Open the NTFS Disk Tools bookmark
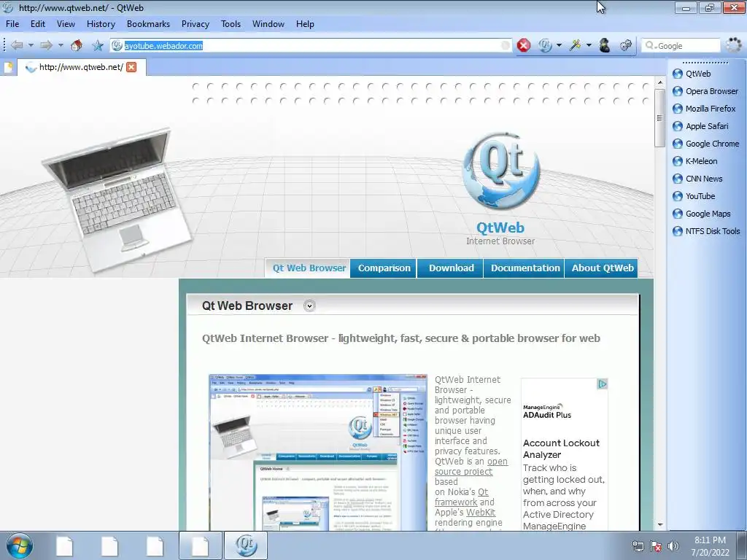The image size is (747, 560). pyautogui.click(x=706, y=231)
